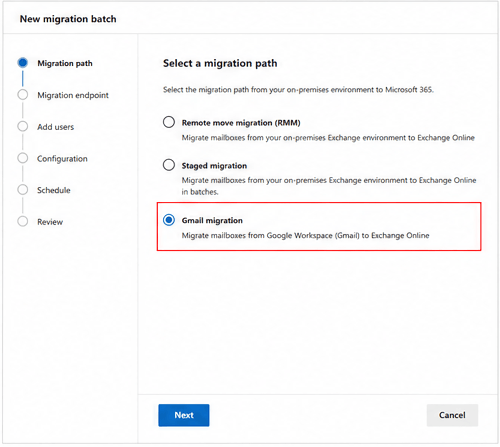500x447 pixels.
Task: Click the Gmail migration label
Action: pyautogui.click(x=212, y=220)
